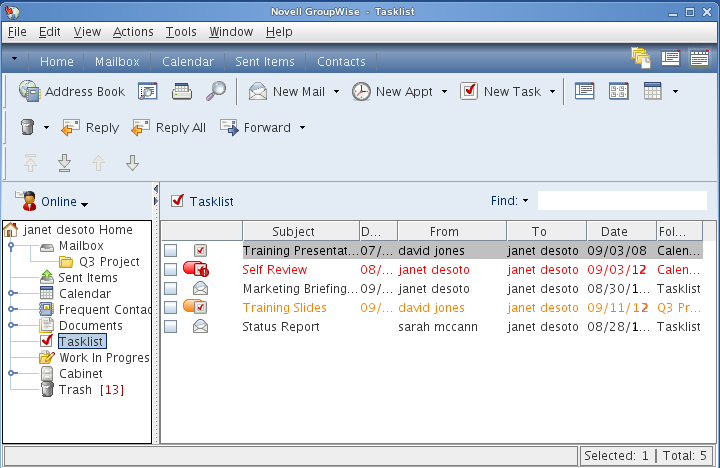
Task: Click the properties icon next to Address Book
Action: coord(148,91)
